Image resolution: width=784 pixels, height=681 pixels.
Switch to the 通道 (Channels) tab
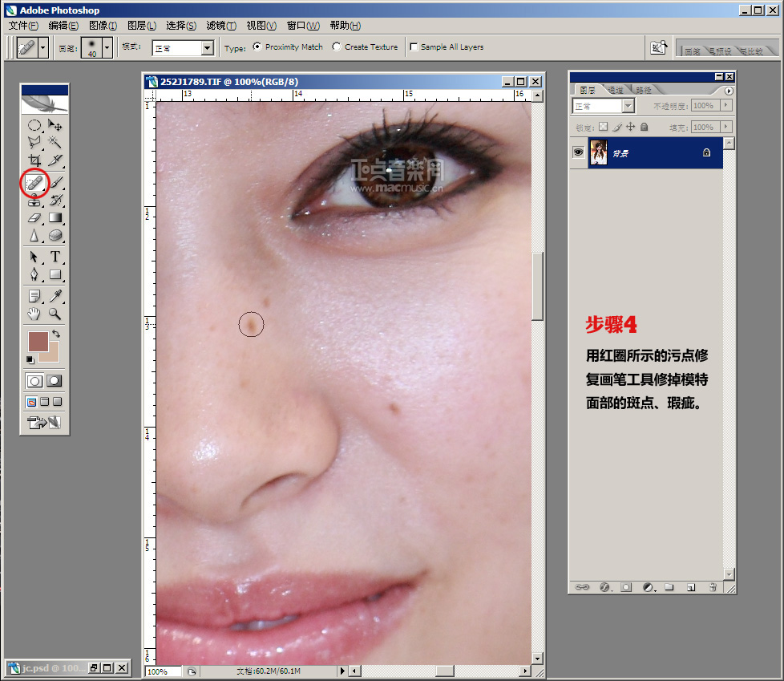tap(616, 90)
